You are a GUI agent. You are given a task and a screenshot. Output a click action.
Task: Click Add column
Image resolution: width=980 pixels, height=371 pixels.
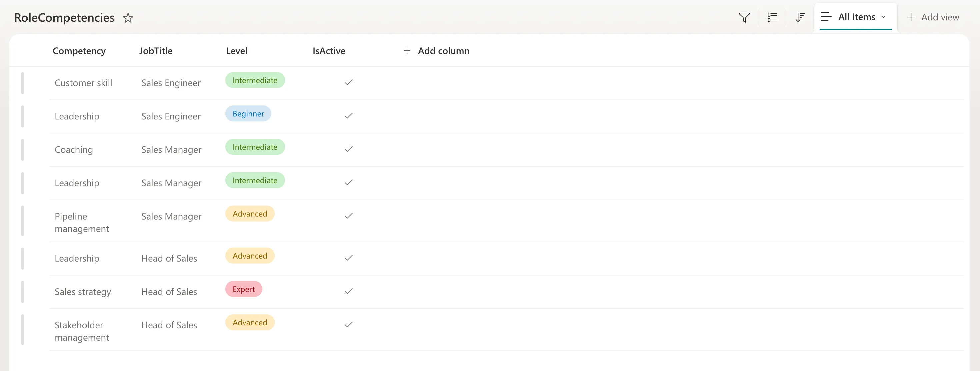pos(436,51)
